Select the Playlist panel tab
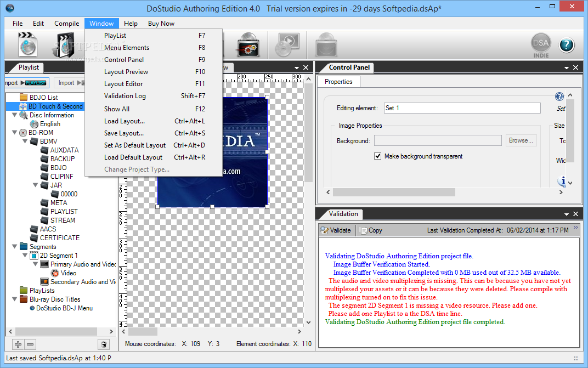This screenshot has height=368, width=588. [x=29, y=67]
